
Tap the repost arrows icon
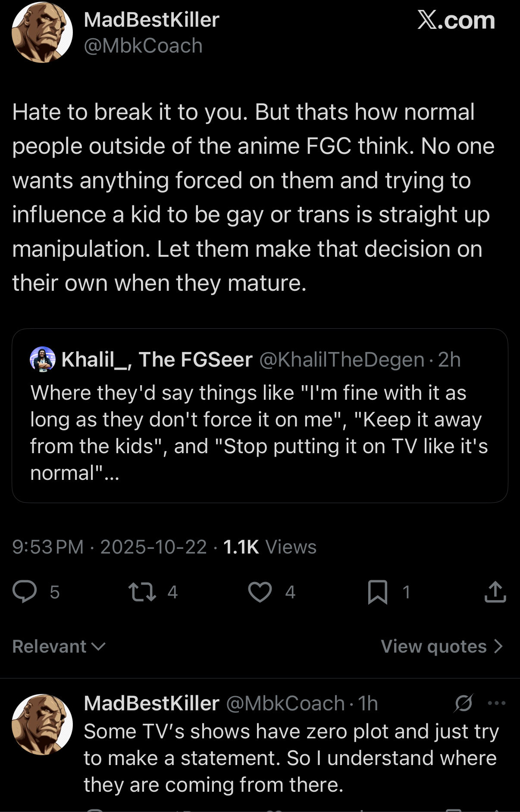(143, 591)
